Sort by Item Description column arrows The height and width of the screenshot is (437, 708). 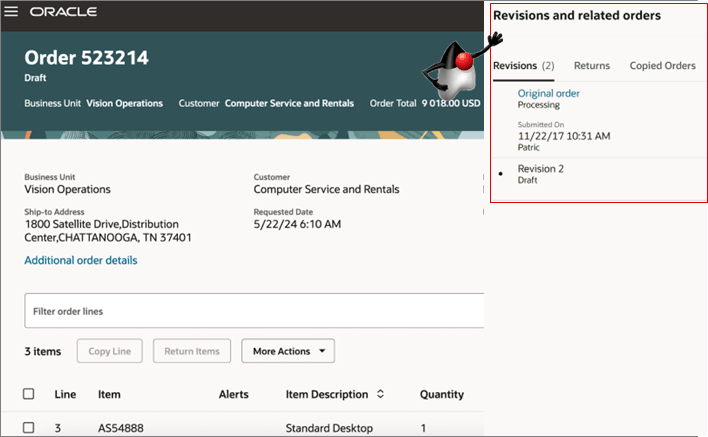pyautogui.click(x=380, y=394)
